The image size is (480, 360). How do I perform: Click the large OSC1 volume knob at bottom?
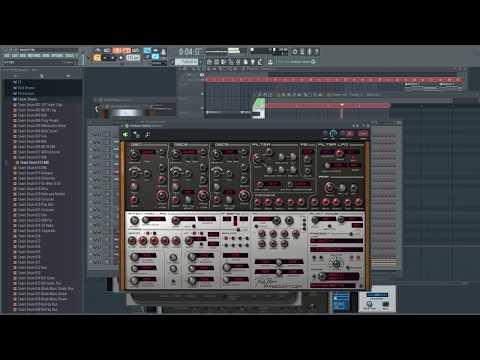tap(162, 195)
